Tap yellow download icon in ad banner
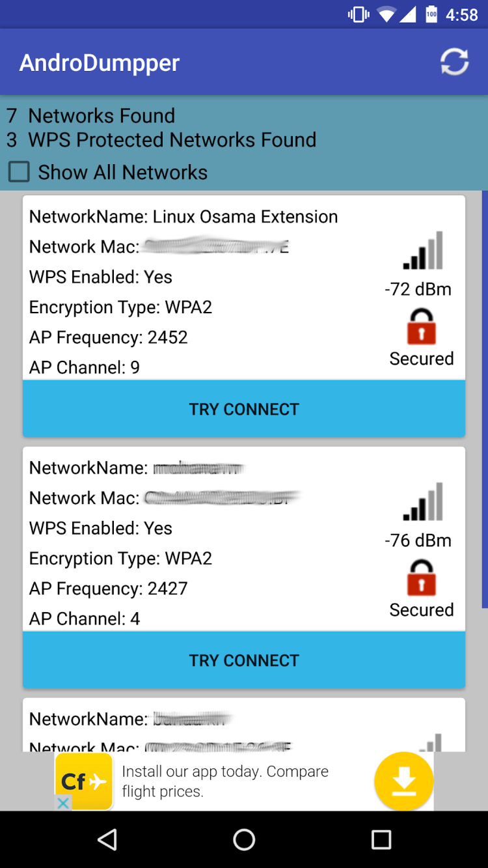Viewport: 488px width, 868px height. [x=403, y=781]
